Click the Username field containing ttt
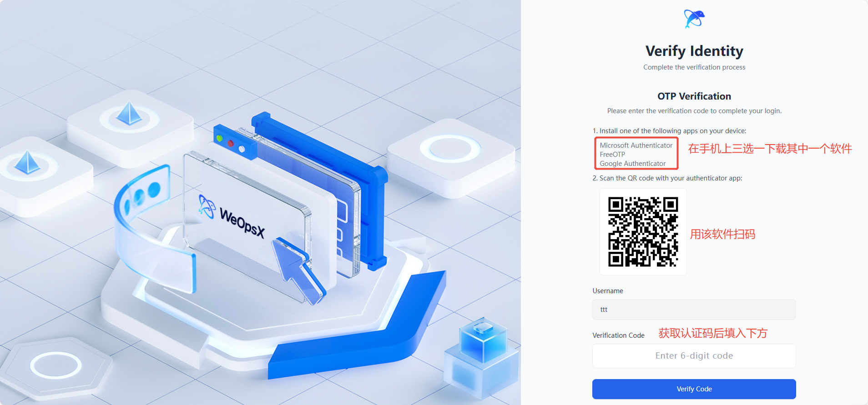 point(694,310)
